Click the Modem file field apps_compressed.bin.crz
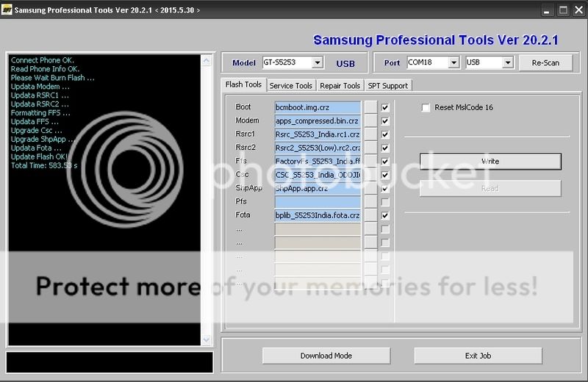Image resolution: width=588 pixels, height=382 pixels. click(318, 121)
